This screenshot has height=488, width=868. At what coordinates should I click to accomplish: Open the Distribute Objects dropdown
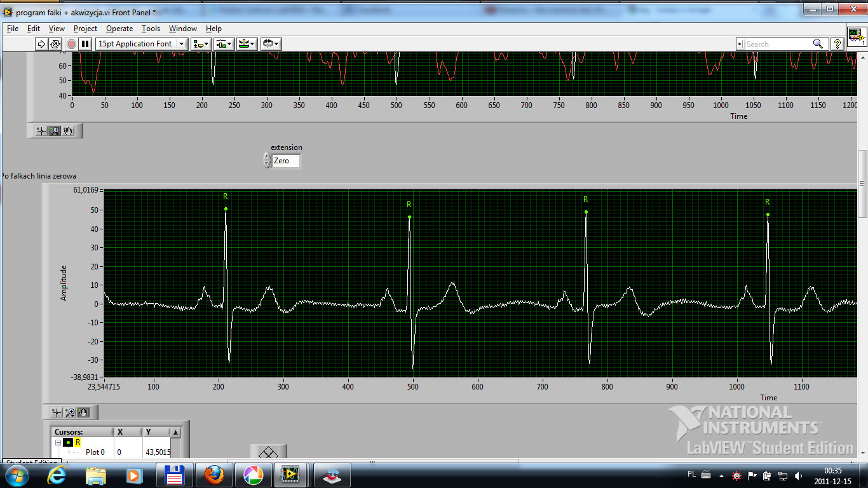coord(223,44)
